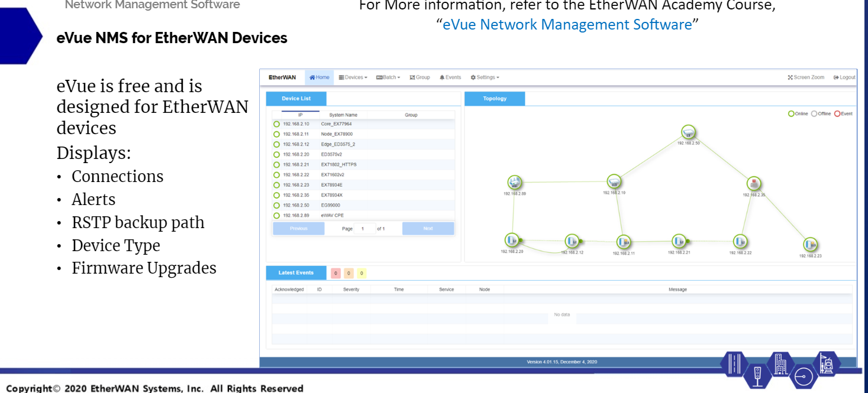Click the ED3575v2 system name

pos(331,154)
